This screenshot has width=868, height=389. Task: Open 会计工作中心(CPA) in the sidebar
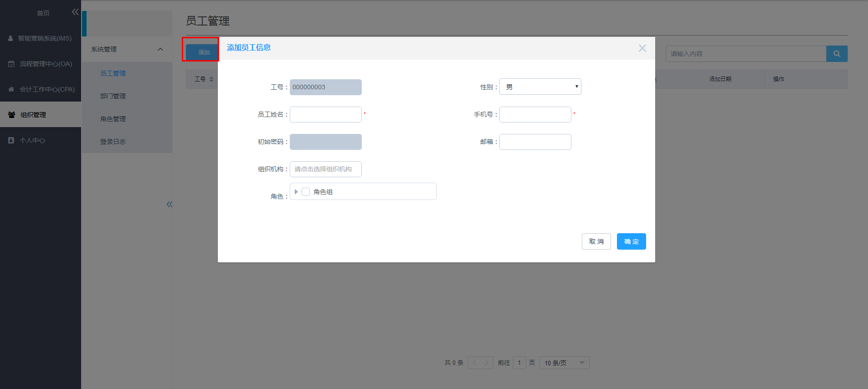coord(47,89)
